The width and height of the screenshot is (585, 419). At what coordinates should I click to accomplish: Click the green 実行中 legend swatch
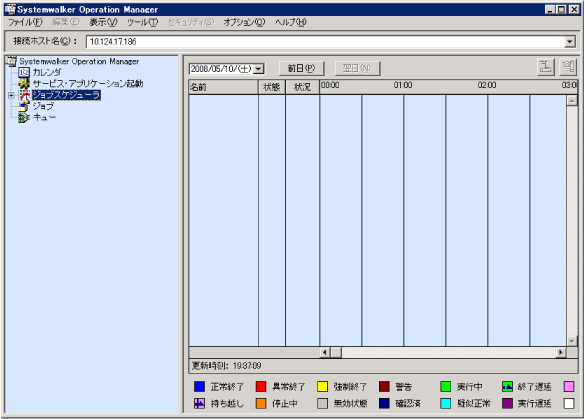(446, 387)
